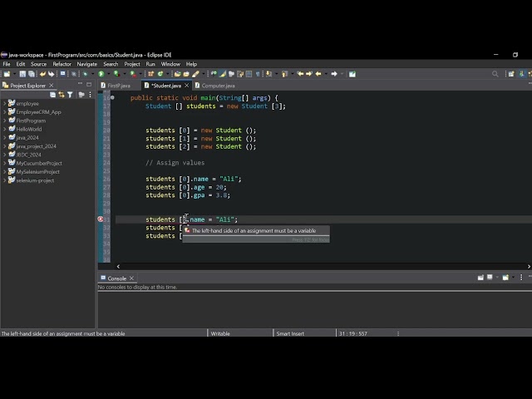
Task: Open dropdown arrow beside Back navigation arrow
Action: [326, 74]
